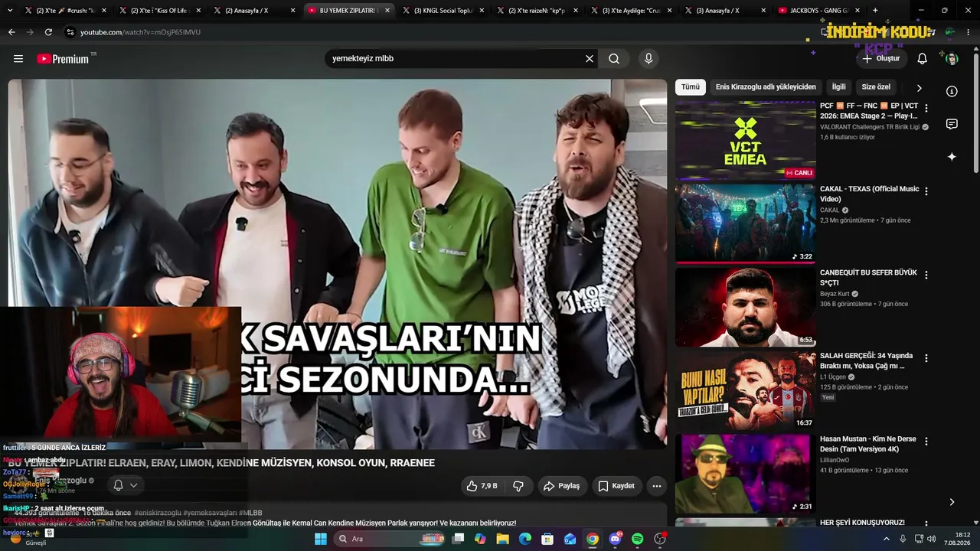Screen dimensions: 980x551
Task: Click the video player to pause
Action: 338,264
